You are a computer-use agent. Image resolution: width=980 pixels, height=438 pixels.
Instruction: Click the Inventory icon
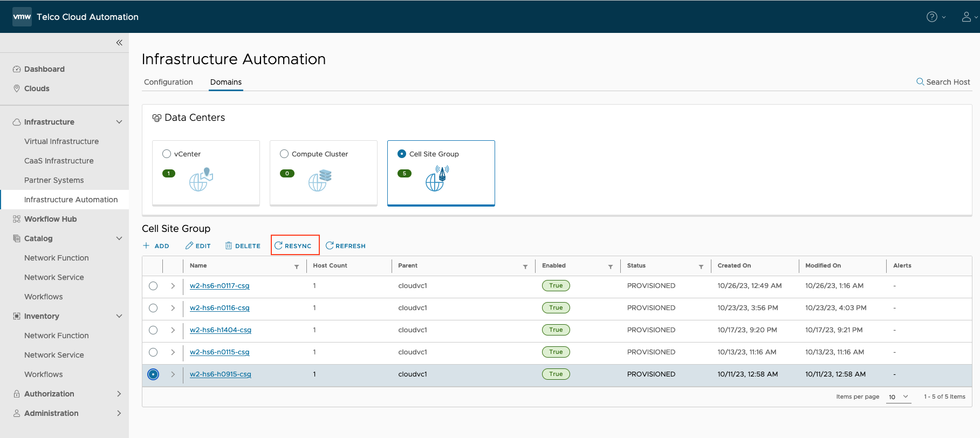pos(17,316)
